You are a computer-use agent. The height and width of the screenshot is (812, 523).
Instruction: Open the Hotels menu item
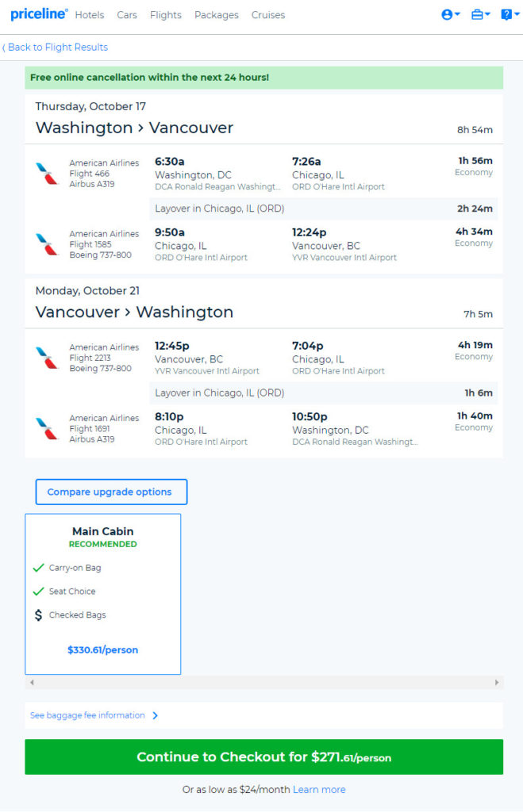click(x=90, y=15)
